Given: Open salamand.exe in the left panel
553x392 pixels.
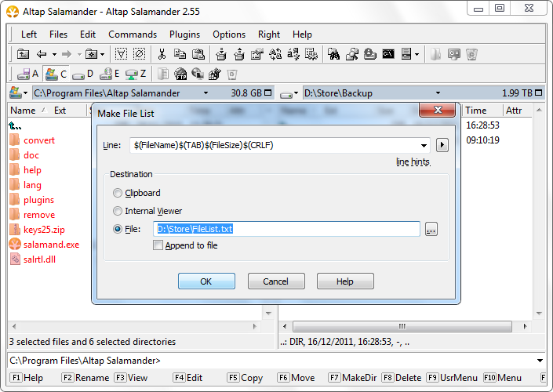Looking at the screenshot, I should click(50, 245).
